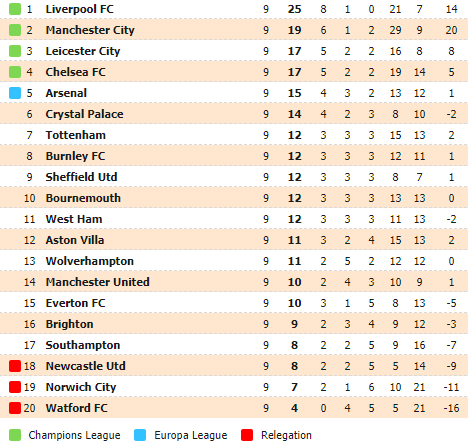The height and width of the screenshot is (445, 468).
Task: Click the red relegation marker beside Newcastle Utd
Action: click(x=15, y=366)
